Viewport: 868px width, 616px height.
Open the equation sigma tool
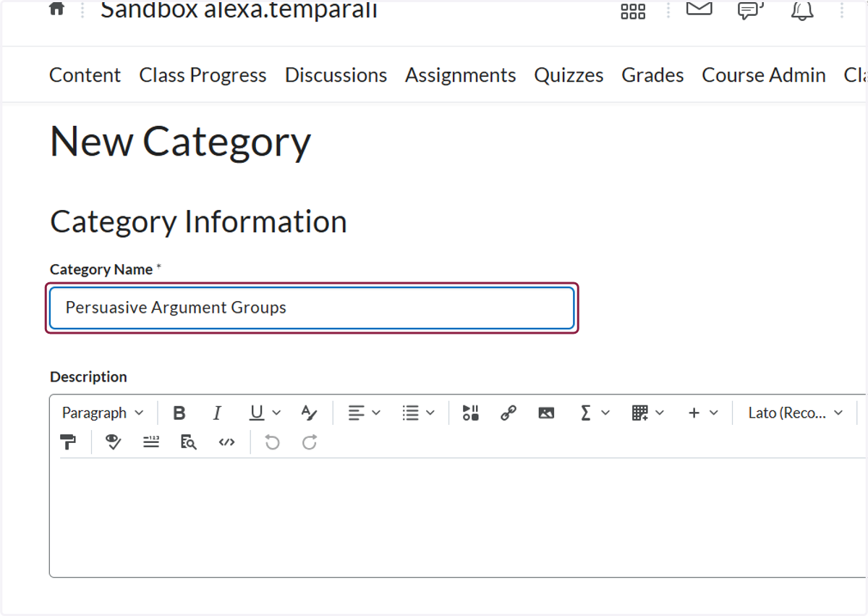point(586,413)
